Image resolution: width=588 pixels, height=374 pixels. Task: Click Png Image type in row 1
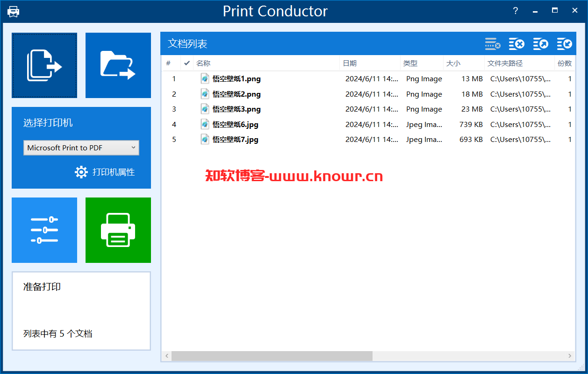click(424, 79)
